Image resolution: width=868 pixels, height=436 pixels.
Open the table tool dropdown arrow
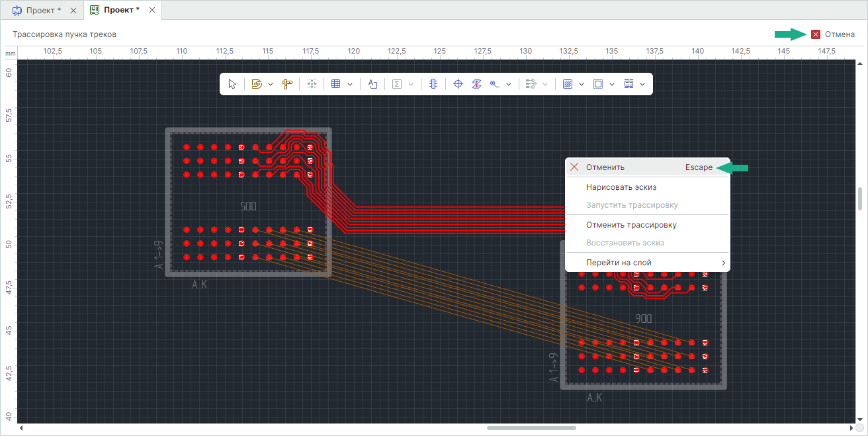350,84
